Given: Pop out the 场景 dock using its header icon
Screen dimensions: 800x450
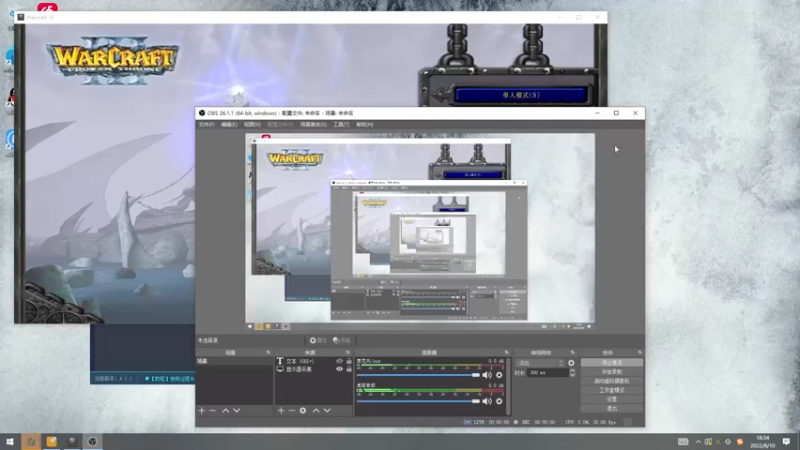Looking at the screenshot, I should tap(268, 353).
